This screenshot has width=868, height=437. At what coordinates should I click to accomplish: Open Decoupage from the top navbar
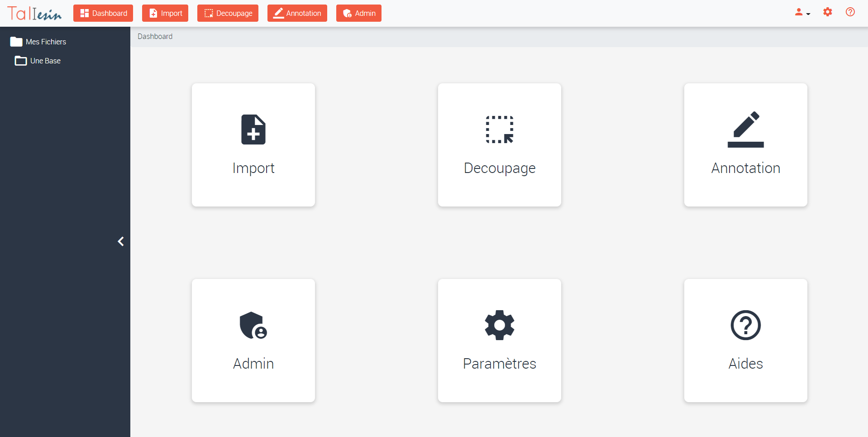point(228,13)
